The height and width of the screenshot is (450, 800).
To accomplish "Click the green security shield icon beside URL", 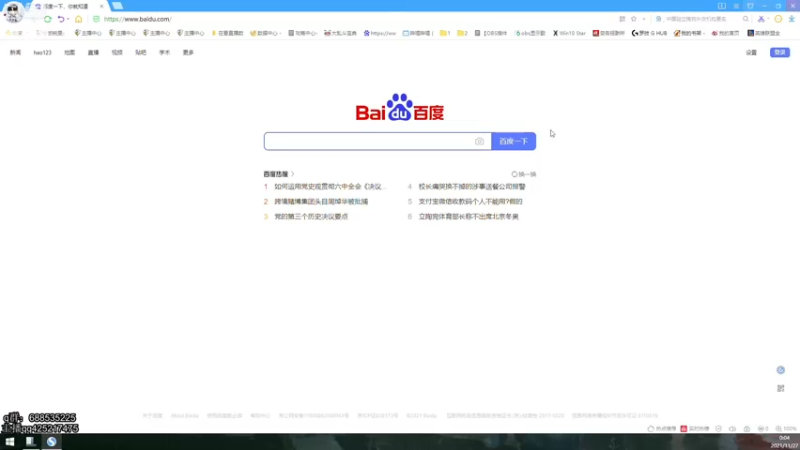I will [96, 19].
